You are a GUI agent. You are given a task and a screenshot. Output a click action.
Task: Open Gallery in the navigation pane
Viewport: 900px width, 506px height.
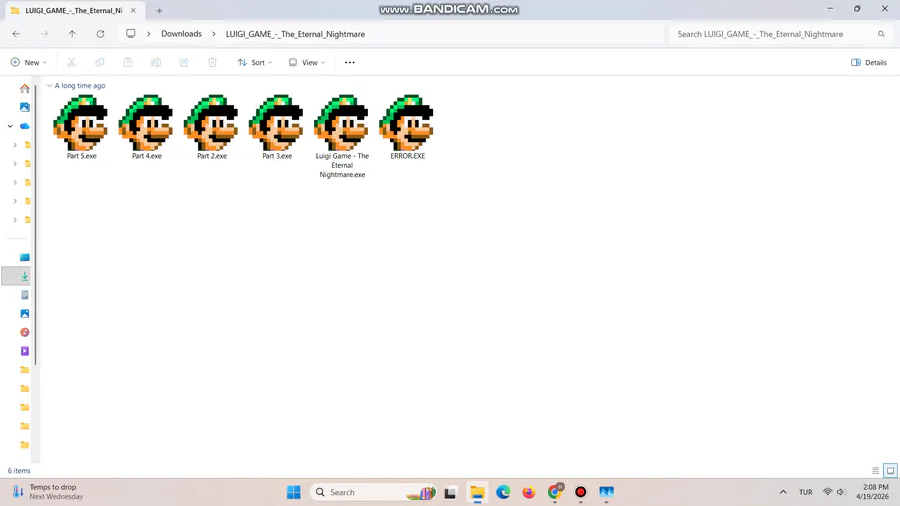pyautogui.click(x=25, y=107)
